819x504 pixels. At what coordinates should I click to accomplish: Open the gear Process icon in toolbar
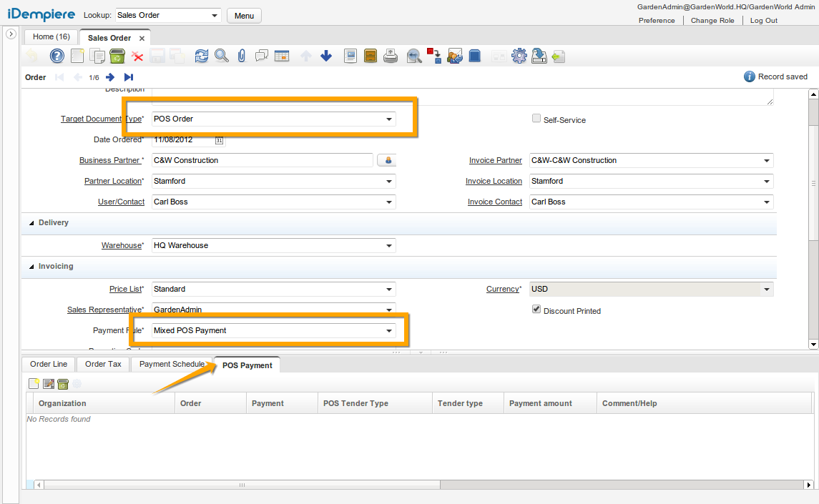pyautogui.click(x=519, y=56)
